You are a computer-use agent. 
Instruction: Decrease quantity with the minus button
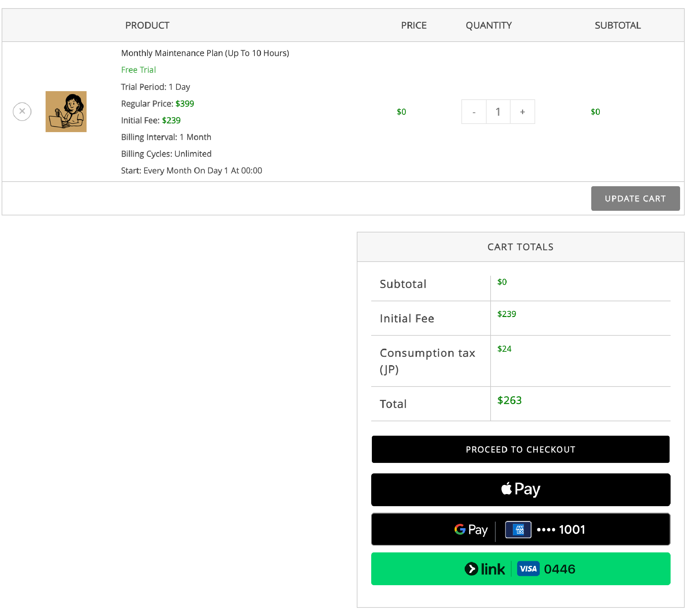(474, 112)
